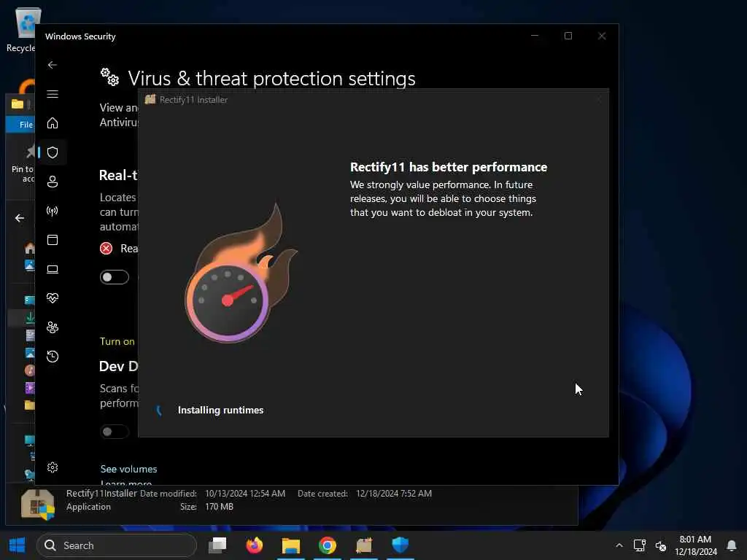This screenshot has width=747, height=560.
Task: Open the clock showing 8:01 AM
Action: click(695, 545)
